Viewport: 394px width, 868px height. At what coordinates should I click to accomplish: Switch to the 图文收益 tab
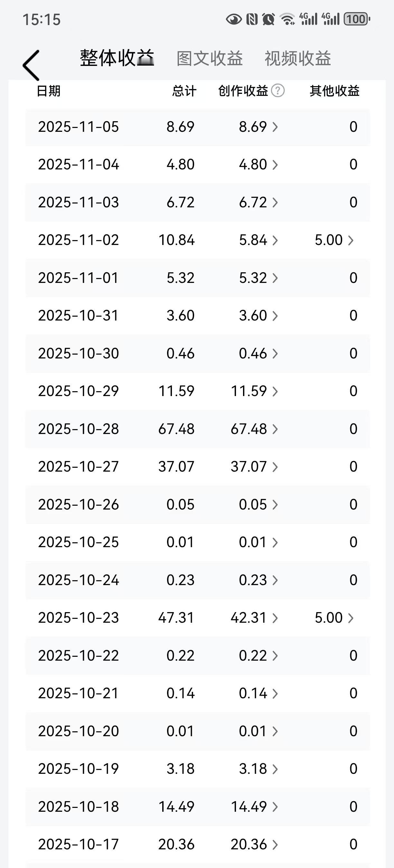(x=210, y=59)
